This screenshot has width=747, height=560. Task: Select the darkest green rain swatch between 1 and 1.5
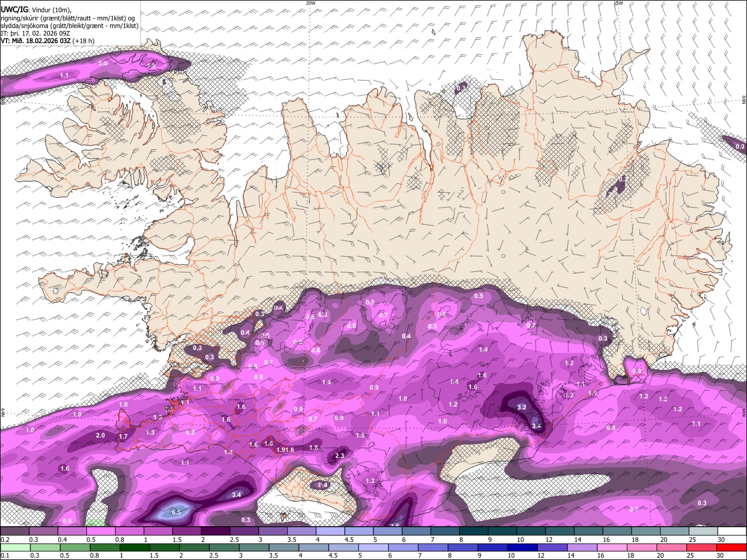point(135,547)
